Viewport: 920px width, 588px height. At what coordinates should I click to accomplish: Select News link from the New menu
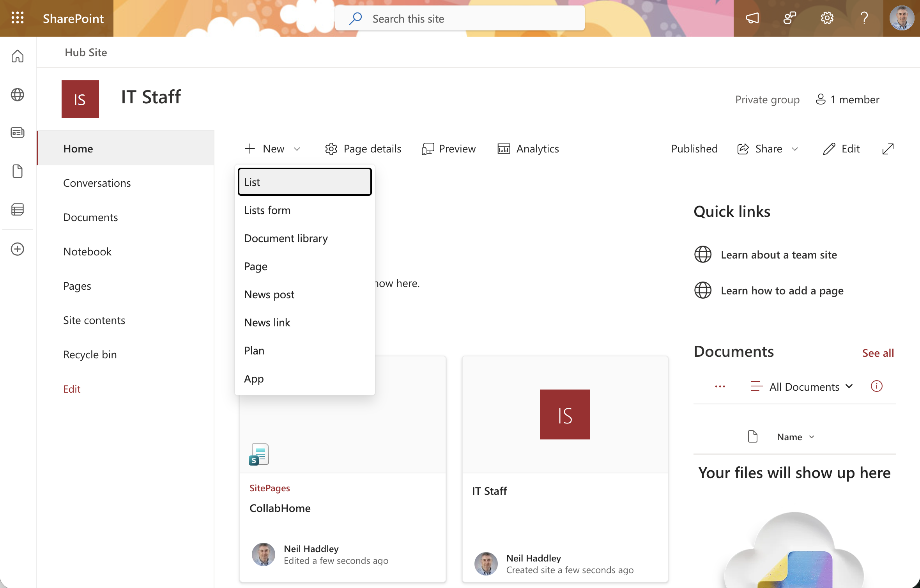[x=305, y=322]
